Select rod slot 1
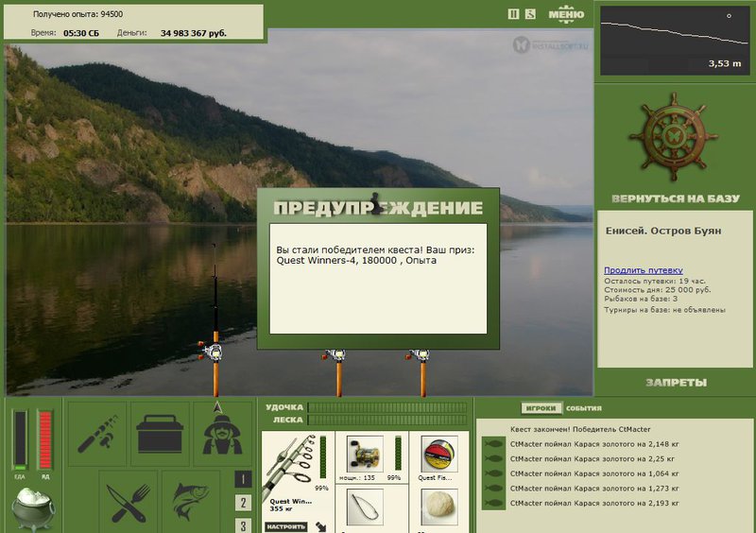 (243, 479)
